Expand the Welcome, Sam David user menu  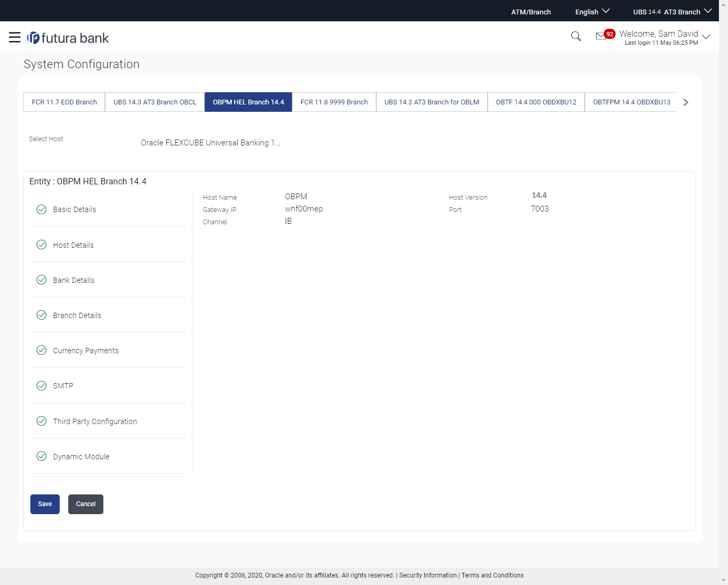click(x=665, y=37)
